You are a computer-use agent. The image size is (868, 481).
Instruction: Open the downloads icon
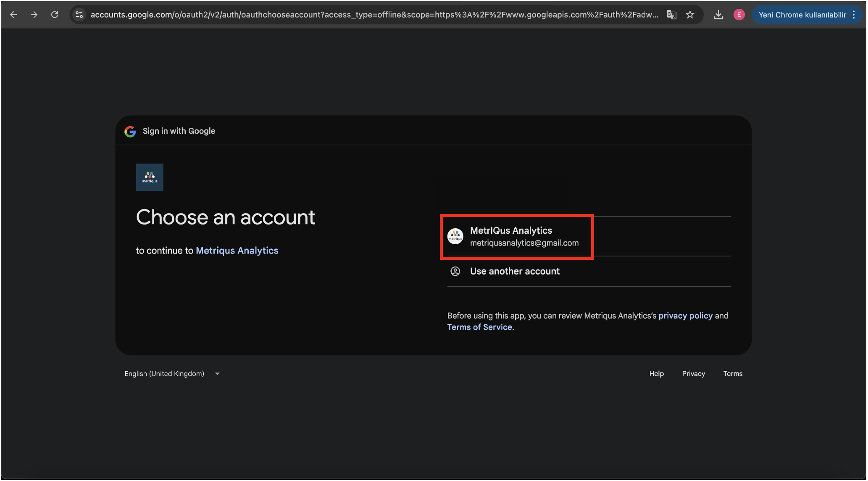pyautogui.click(x=718, y=15)
